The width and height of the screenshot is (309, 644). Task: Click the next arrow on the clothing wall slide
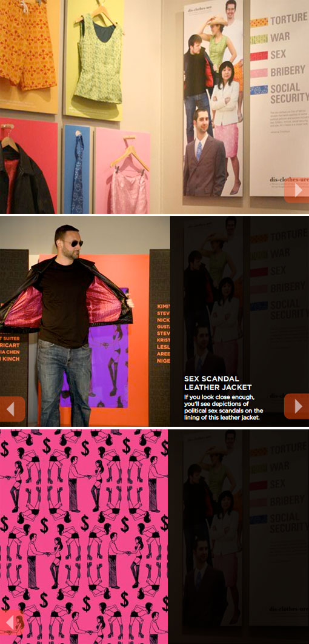point(296,190)
